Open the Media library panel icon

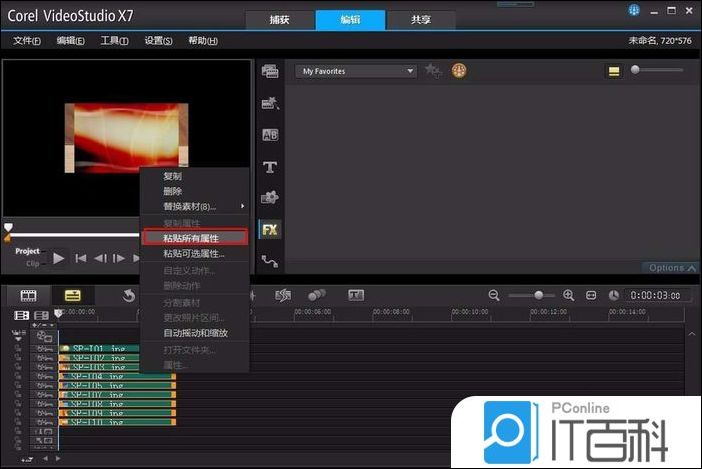tap(270, 71)
